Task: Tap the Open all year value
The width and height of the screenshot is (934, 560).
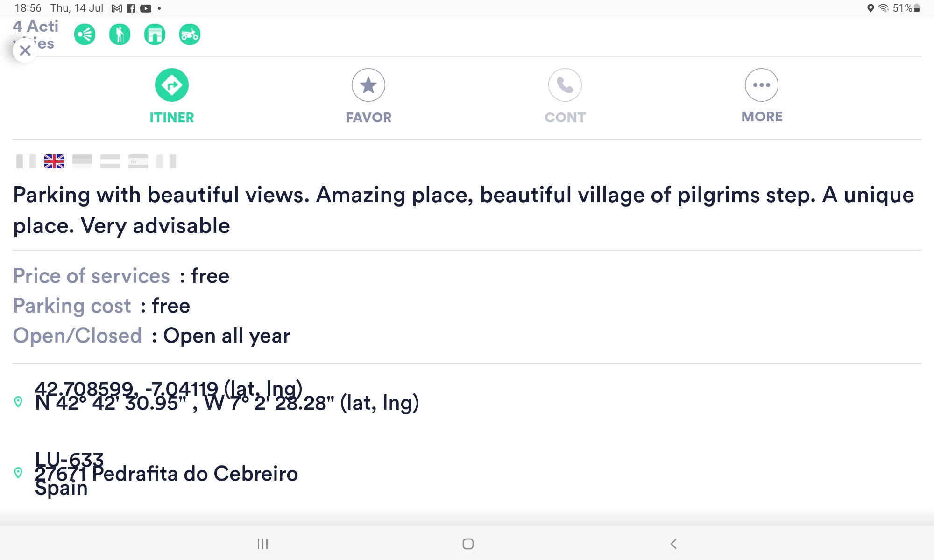Action: coord(226,336)
